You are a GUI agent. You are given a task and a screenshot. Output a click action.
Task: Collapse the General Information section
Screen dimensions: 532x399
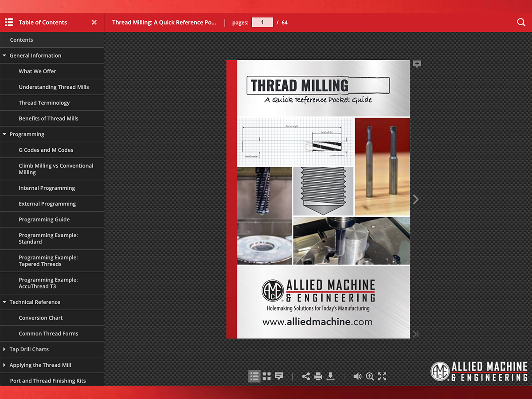tap(4, 55)
